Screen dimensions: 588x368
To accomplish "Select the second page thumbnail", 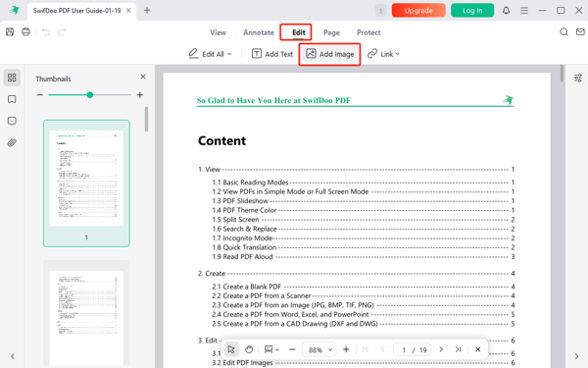I will [x=86, y=314].
